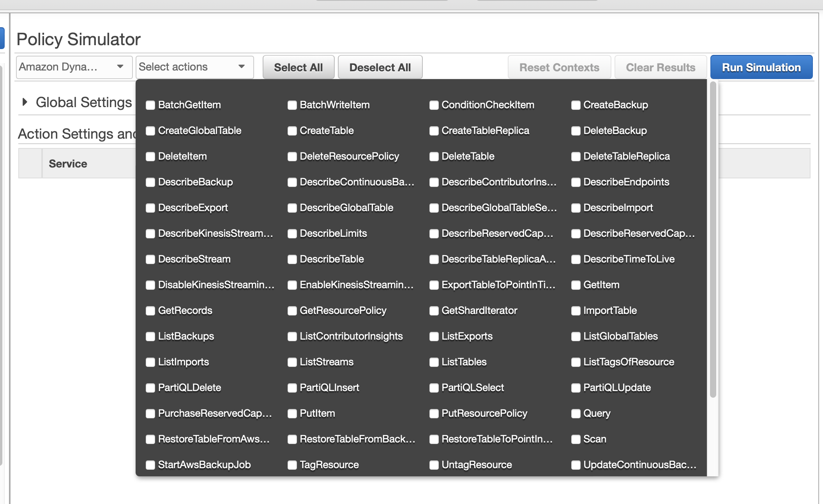The image size is (823, 504).
Task: Check the ListExports checkbox
Action: coord(434,337)
